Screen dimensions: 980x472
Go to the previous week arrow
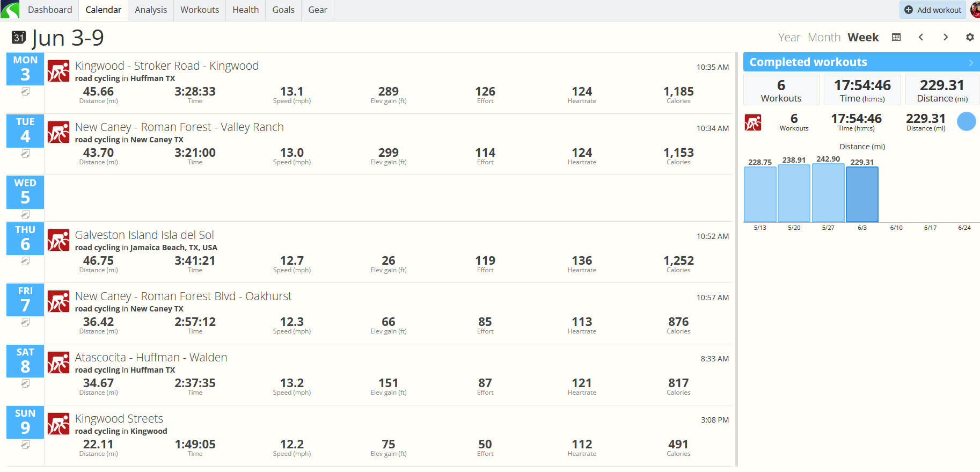pos(921,37)
